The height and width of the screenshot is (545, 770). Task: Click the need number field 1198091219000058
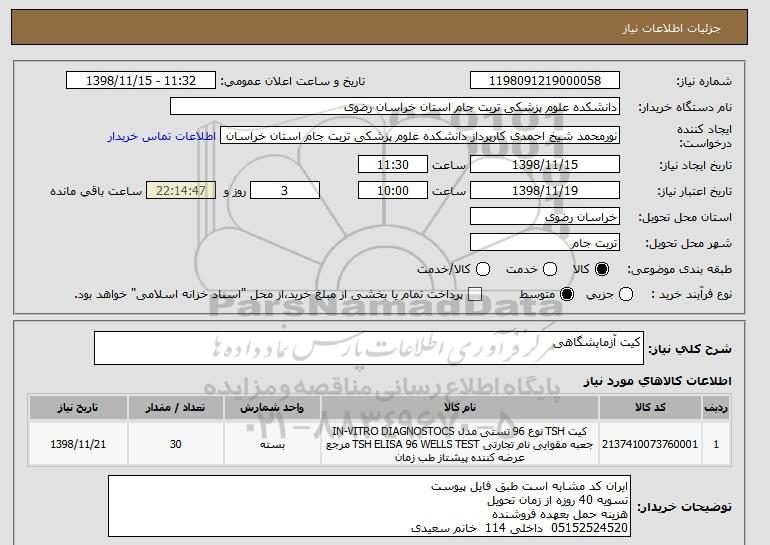[545, 81]
